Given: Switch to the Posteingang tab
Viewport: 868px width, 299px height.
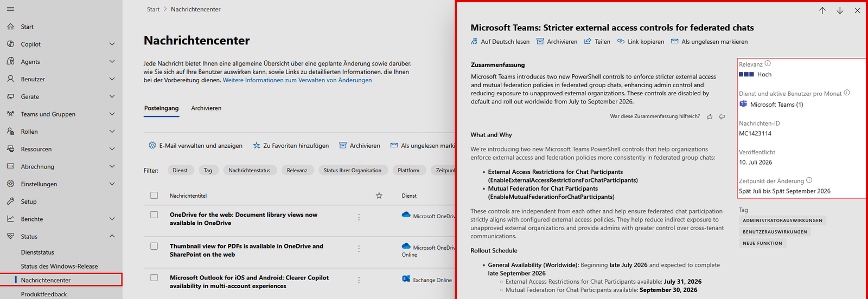Looking at the screenshot, I should [161, 108].
